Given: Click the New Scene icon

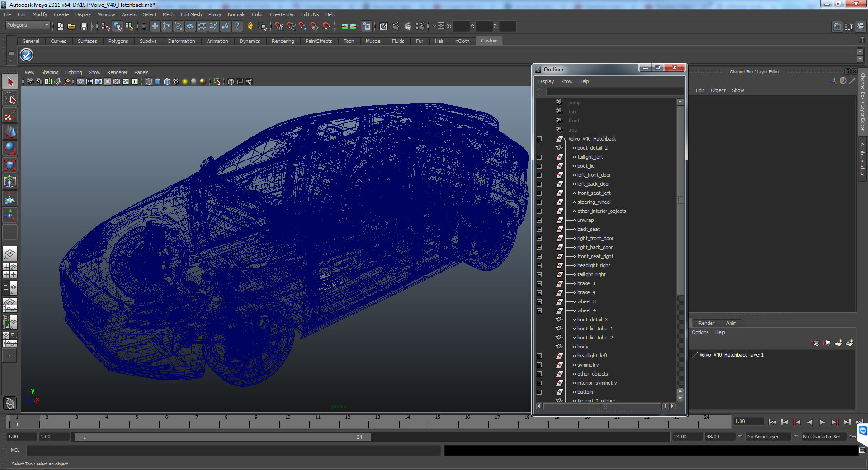Looking at the screenshot, I should click(60, 26).
